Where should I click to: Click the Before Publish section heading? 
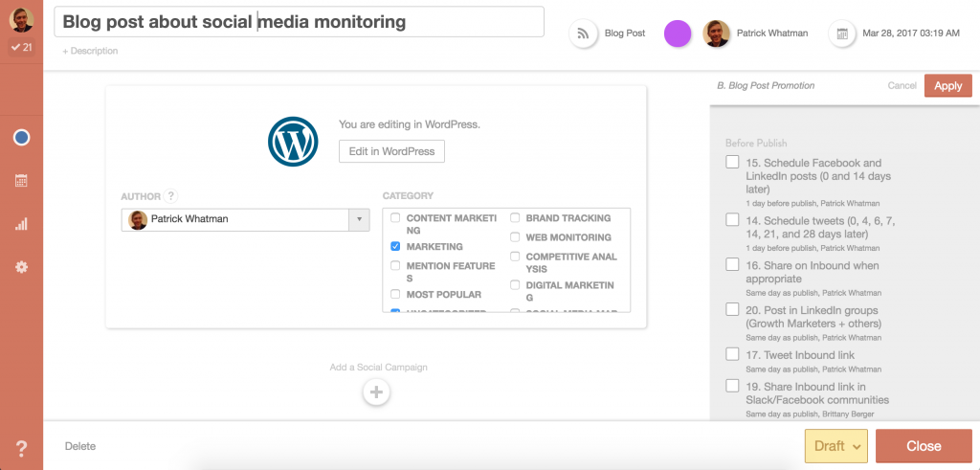click(756, 144)
